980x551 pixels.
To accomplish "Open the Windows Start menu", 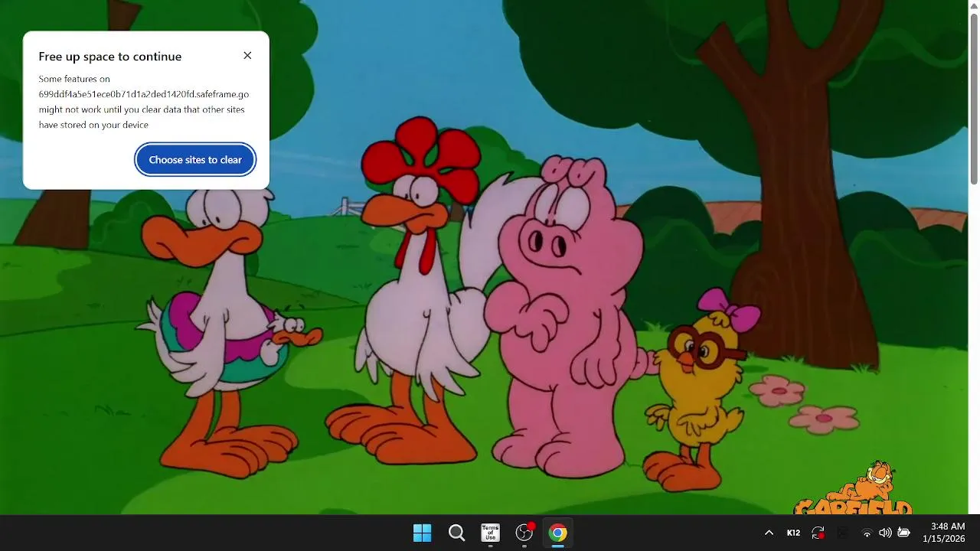I will (422, 533).
